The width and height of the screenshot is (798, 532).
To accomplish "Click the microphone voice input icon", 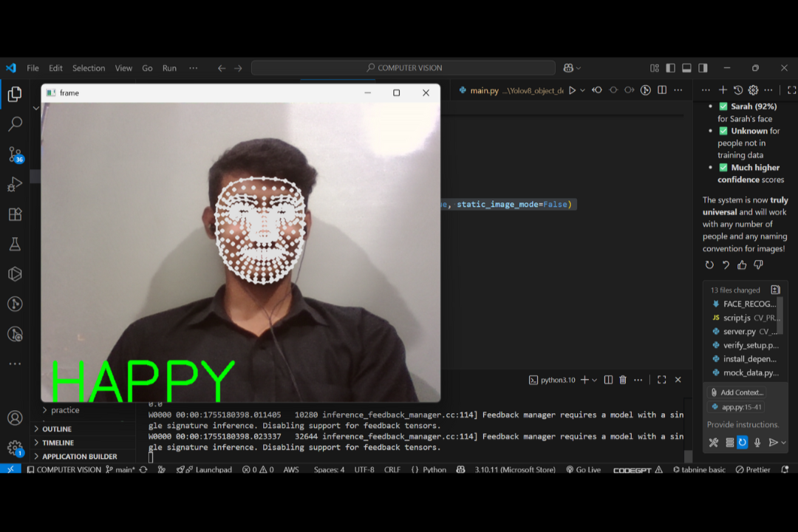I will pos(757,443).
